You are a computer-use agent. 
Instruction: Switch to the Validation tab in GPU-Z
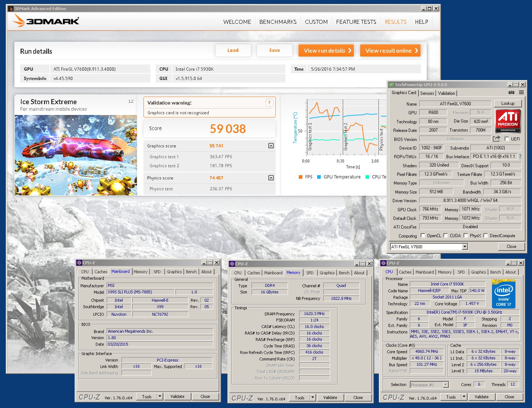tap(446, 93)
